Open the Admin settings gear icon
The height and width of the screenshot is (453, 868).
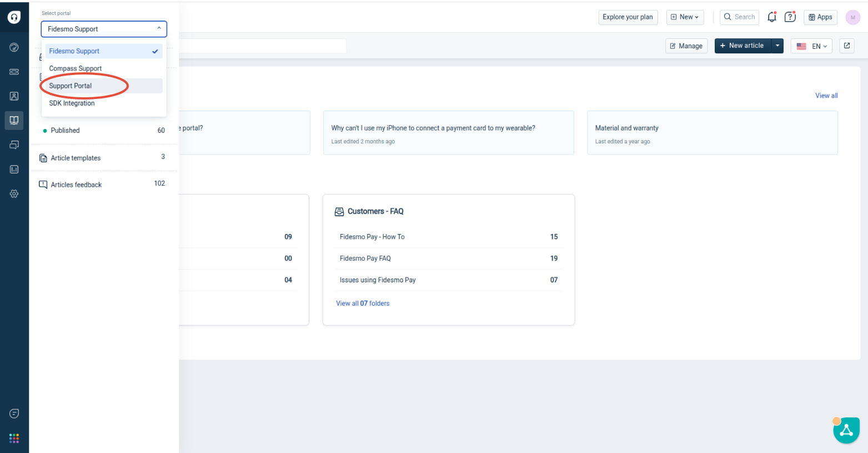[14, 194]
